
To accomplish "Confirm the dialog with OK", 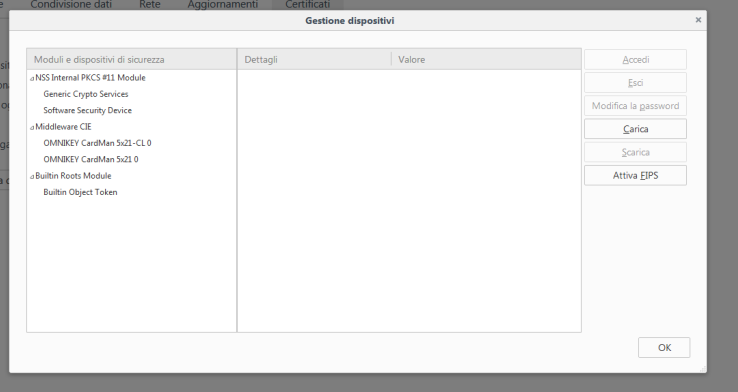I will click(x=664, y=348).
